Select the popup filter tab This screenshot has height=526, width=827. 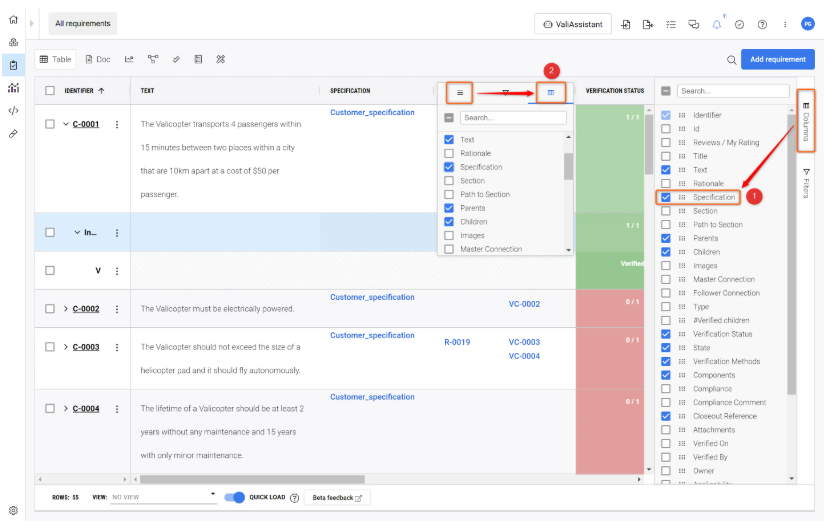click(x=505, y=93)
